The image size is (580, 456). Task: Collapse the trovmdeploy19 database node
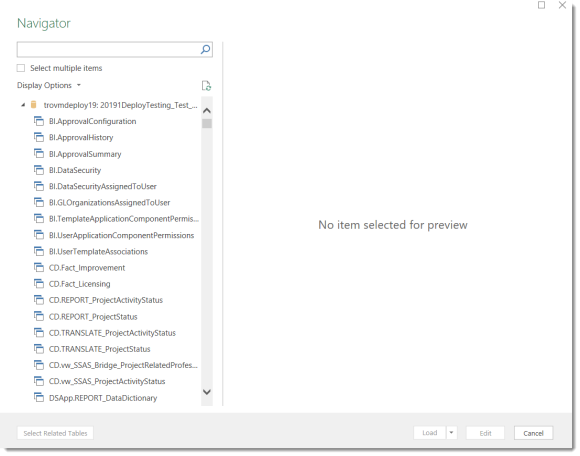[x=23, y=105]
